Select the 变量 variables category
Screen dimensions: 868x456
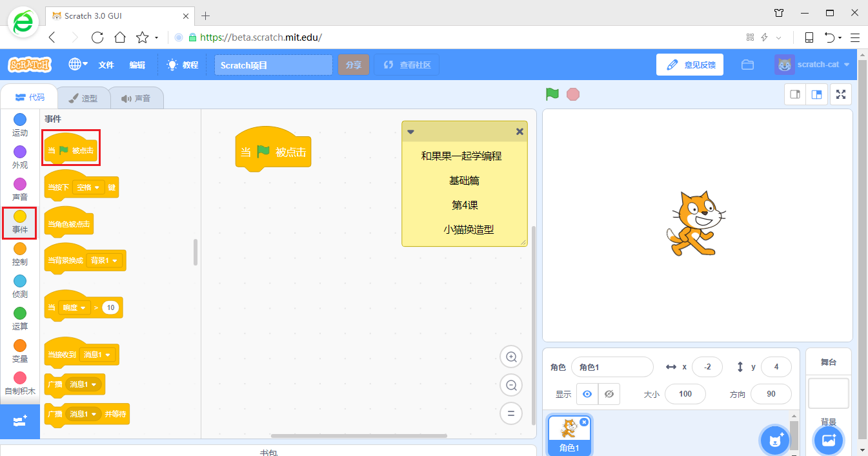tap(20, 351)
